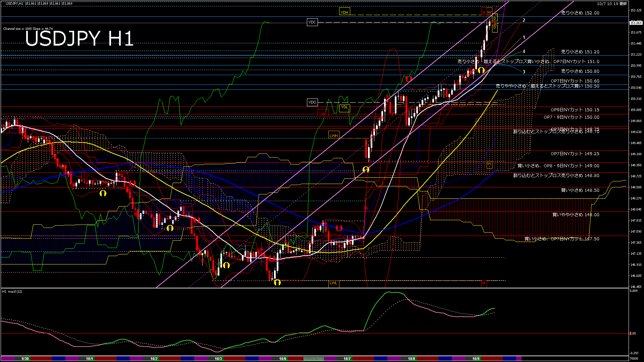Click the 10/8 date on the timeline

412,359
